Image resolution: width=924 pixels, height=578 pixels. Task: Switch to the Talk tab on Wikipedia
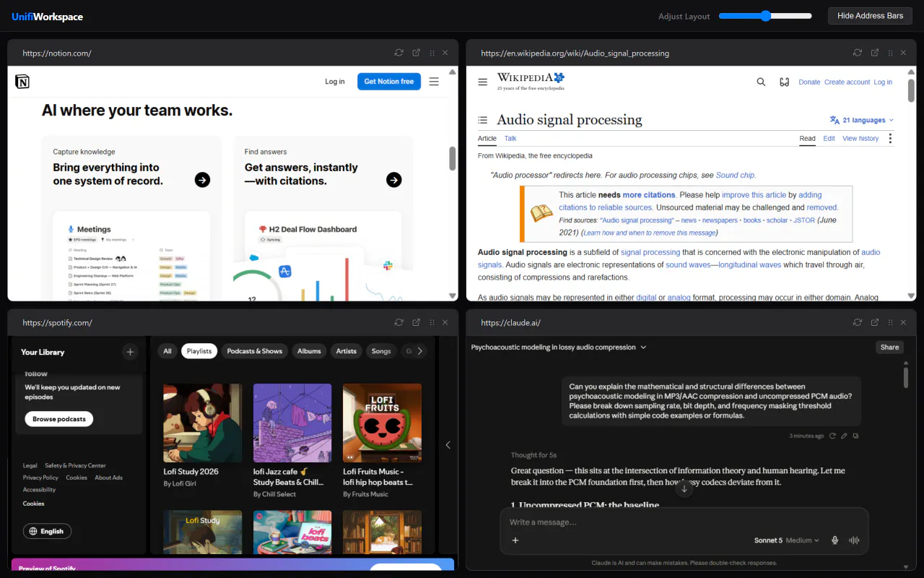click(510, 138)
